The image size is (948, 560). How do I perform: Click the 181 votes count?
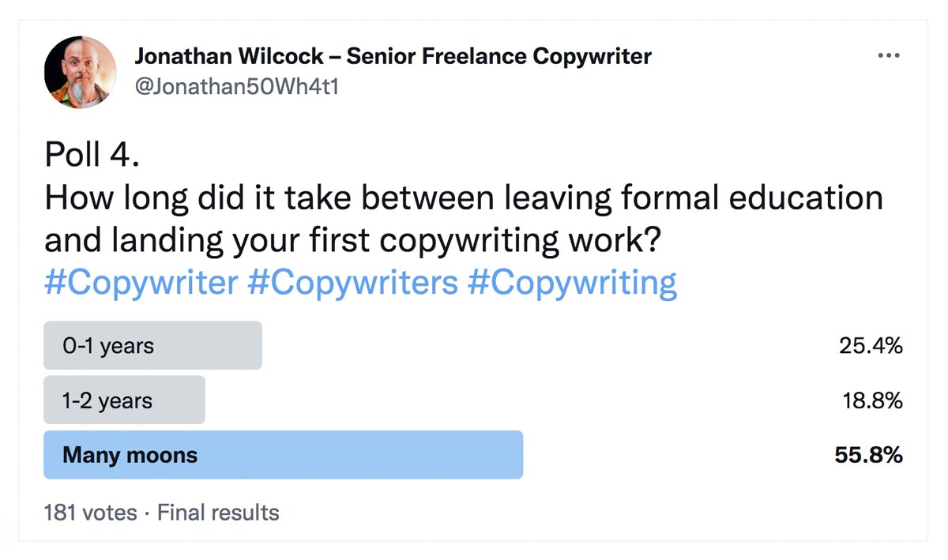tap(91, 513)
